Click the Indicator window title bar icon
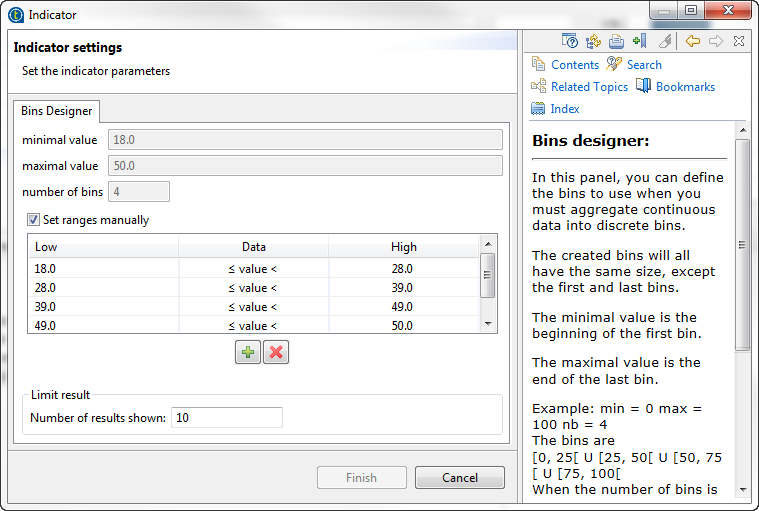759x511 pixels. pos(16,15)
